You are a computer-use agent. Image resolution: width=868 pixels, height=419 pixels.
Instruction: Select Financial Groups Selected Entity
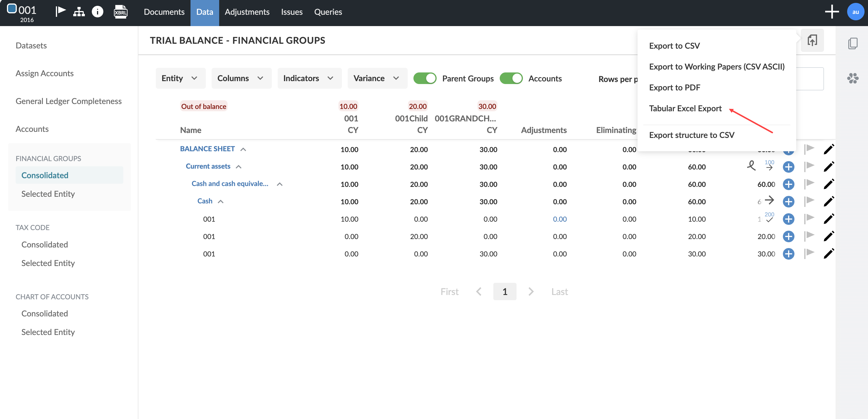click(x=48, y=194)
